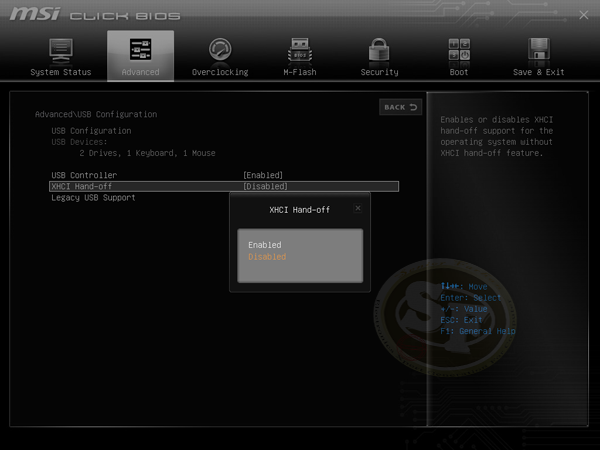Click the MSI Click BIOS logo
Viewport: 600px width, 450px height.
tap(95, 15)
